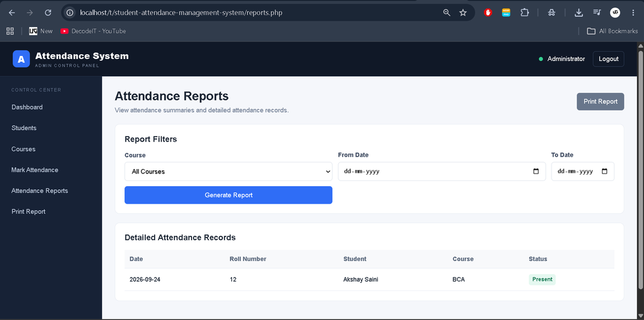Click the incognito-style spy icon in toolbar
This screenshot has height=320, width=644.
click(552, 13)
